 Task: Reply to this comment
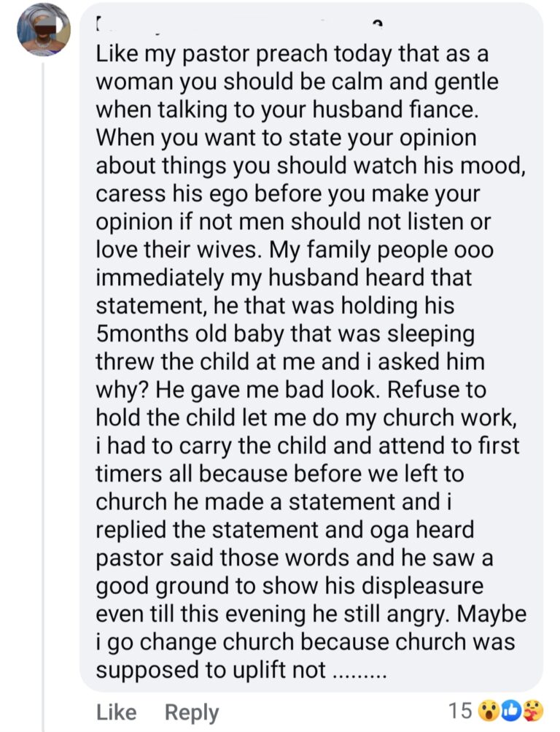pos(192,712)
